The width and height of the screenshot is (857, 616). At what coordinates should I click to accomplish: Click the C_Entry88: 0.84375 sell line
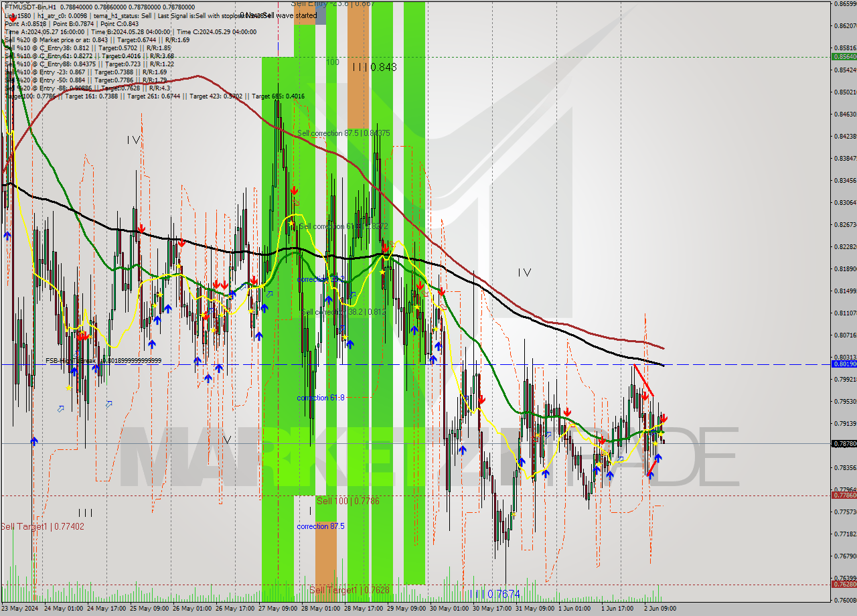[x=89, y=64]
